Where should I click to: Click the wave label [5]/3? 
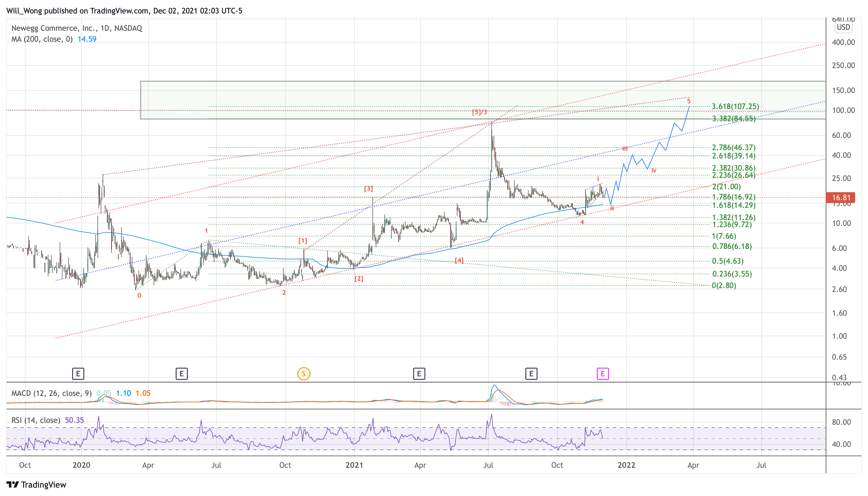480,112
